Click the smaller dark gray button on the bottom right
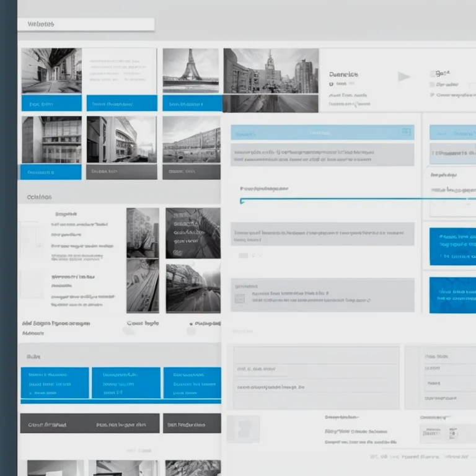Screen dimensions: 476x476 click(x=192, y=423)
